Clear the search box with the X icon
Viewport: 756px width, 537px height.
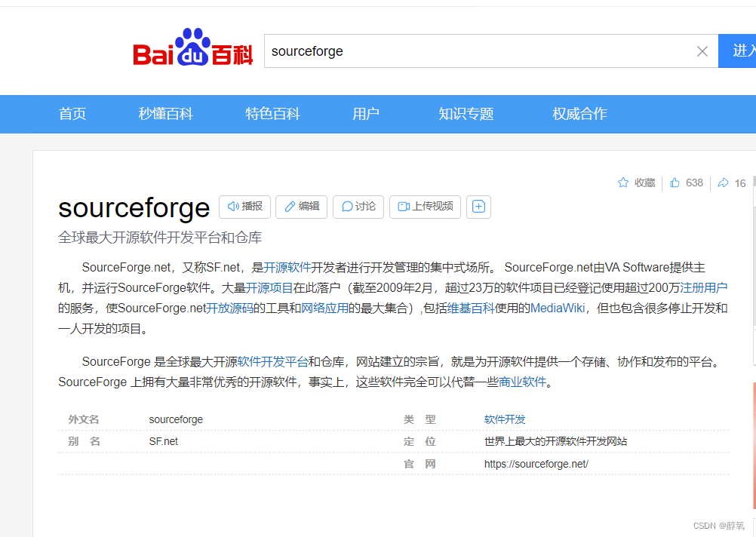coord(702,51)
